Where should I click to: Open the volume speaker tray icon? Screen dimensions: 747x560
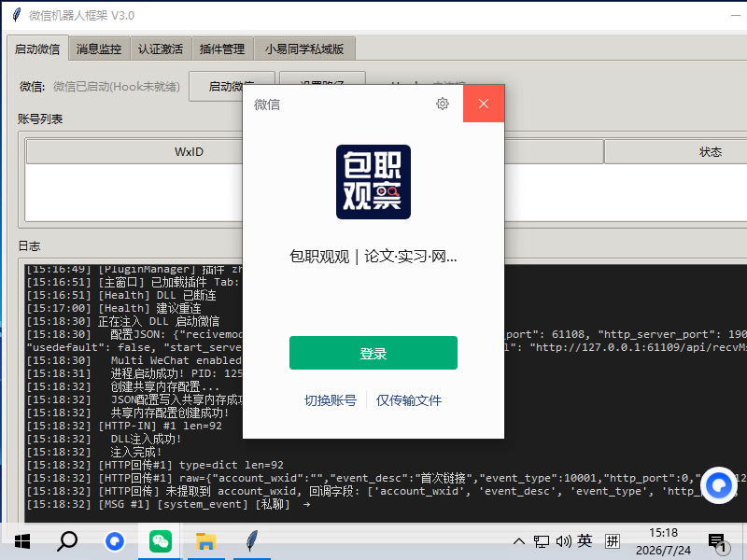564,541
